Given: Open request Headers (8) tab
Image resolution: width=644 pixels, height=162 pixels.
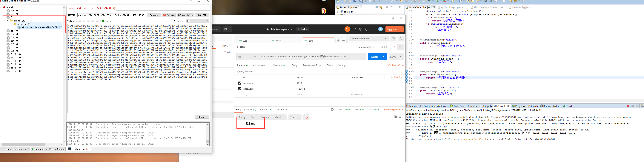Looking at the screenshot, I should click(279, 65).
